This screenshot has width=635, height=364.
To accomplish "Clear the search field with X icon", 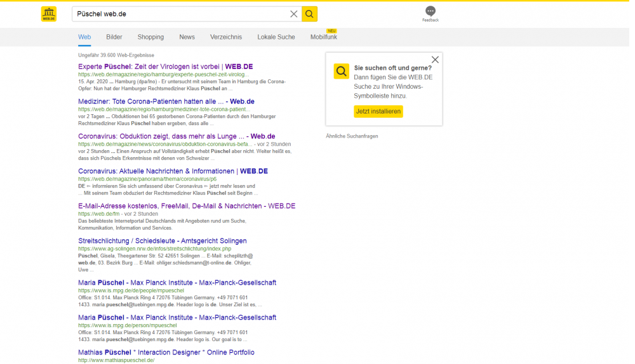I will coord(293,14).
